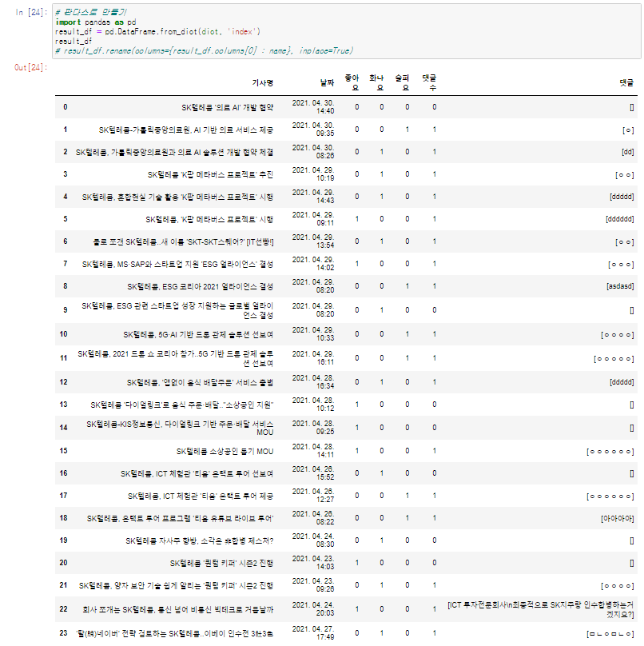Select date cell '2021. 04. 29. 16:11'
644x646 pixels.
(313, 357)
